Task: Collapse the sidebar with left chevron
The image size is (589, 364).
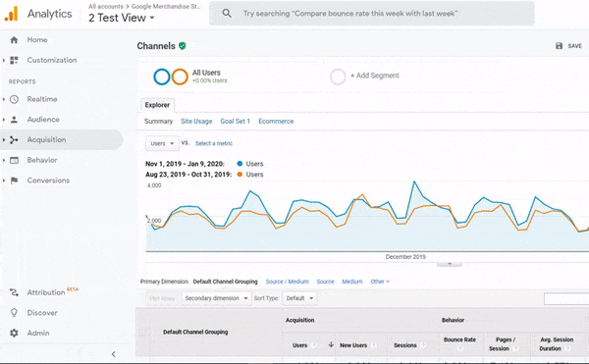Action: tap(114, 354)
